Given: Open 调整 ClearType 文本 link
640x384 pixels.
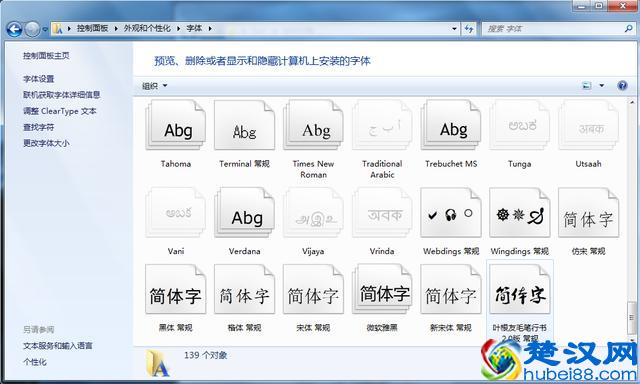Looking at the screenshot, I should pyautogui.click(x=60, y=111).
